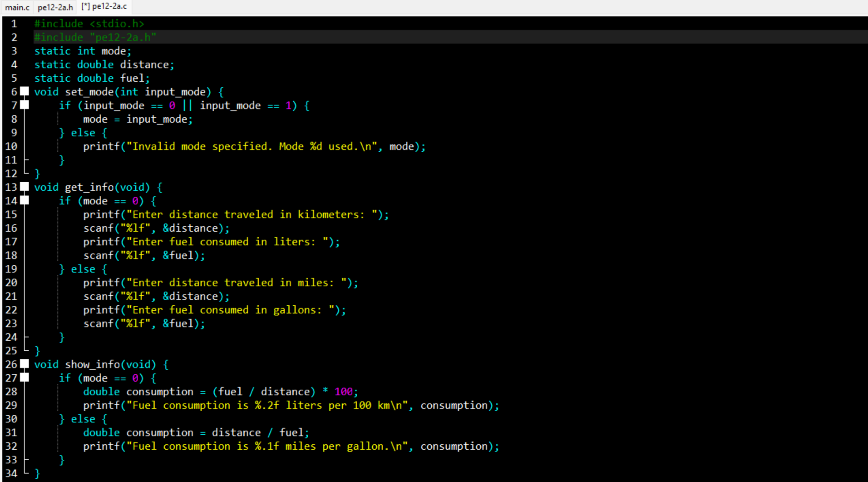Click the #include "pe12-2a.h" line
Viewport: 868px width, 482px height.
[95, 37]
